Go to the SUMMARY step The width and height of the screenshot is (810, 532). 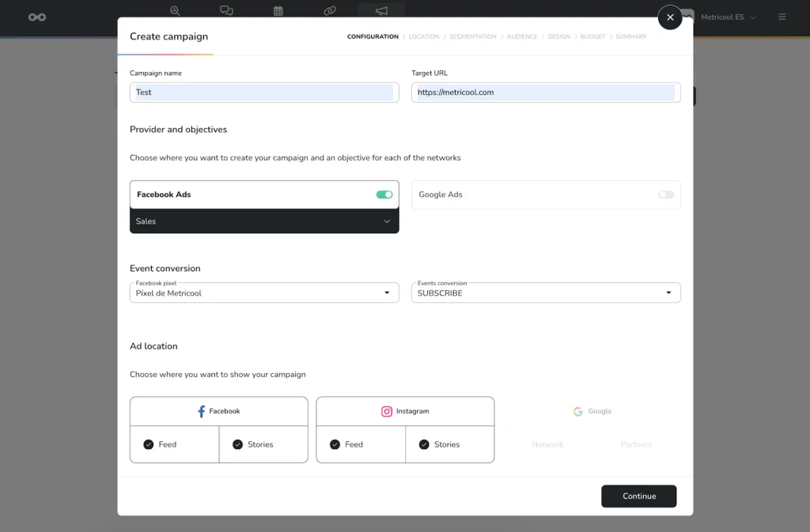pyautogui.click(x=630, y=36)
